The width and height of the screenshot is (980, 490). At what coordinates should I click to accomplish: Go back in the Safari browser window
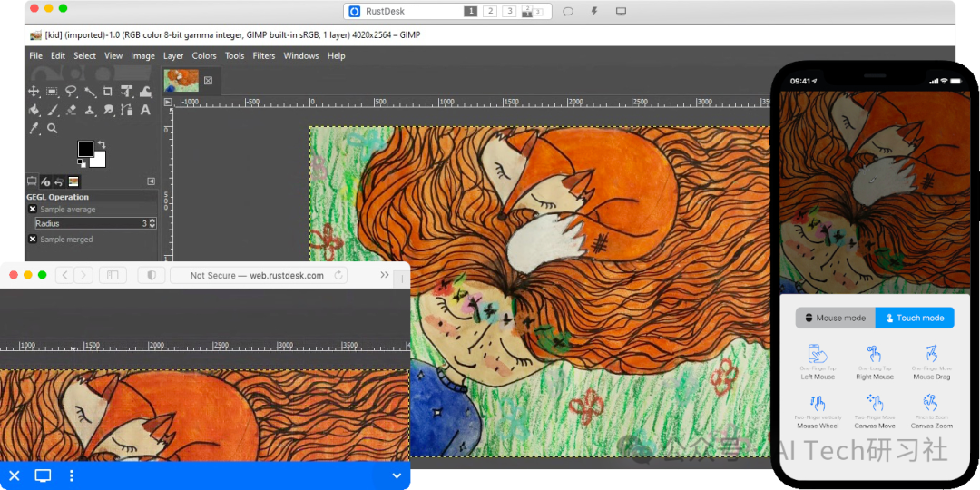click(65, 275)
